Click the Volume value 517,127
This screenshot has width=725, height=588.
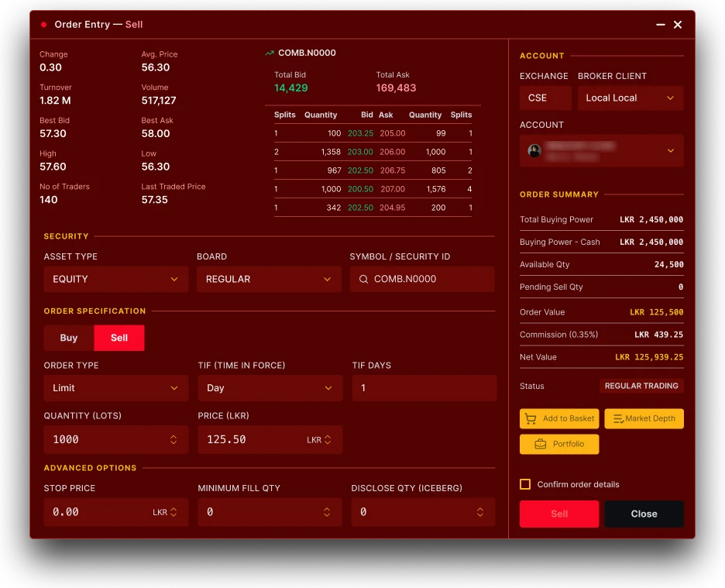159,101
